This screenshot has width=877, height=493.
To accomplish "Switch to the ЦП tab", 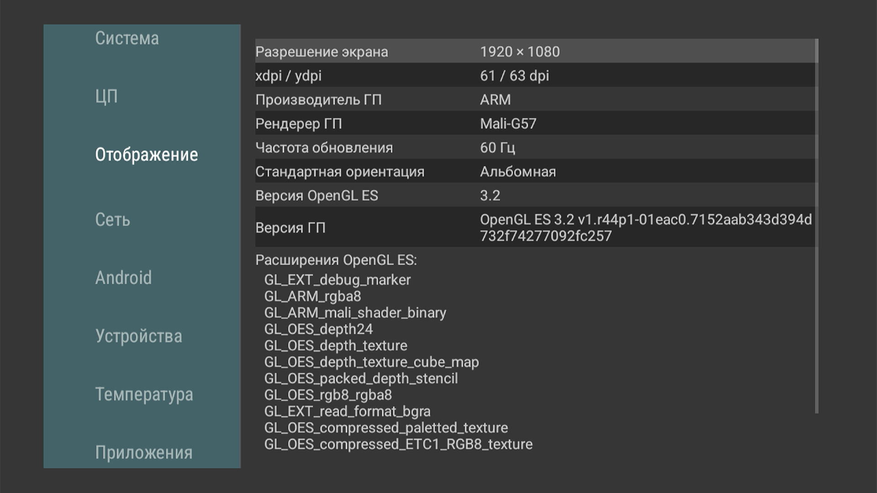I will pos(106,97).
